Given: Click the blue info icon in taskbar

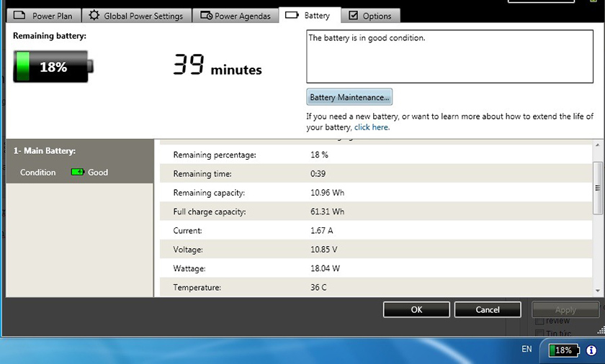Looking at the screenshot, I should tap(591, 350).
